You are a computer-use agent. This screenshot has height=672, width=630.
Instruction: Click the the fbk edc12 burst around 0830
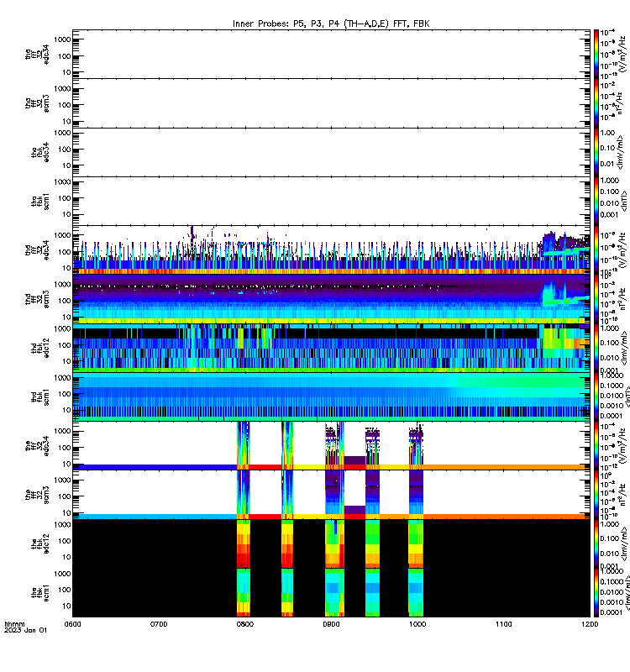pyautogui.click(x=287, y=543)
